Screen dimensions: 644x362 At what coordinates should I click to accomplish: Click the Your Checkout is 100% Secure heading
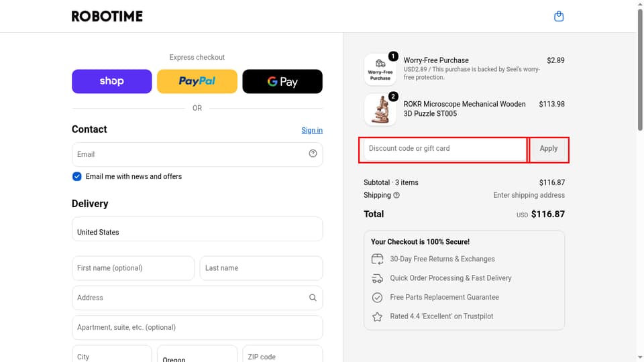pos(420,242)
